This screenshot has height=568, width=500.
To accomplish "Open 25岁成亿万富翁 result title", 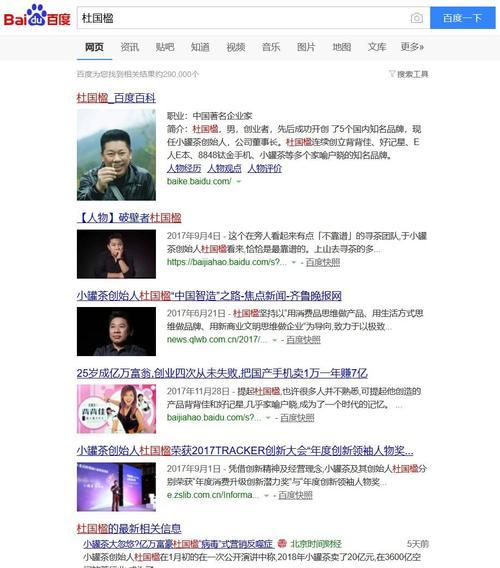I will coord(222,373).
